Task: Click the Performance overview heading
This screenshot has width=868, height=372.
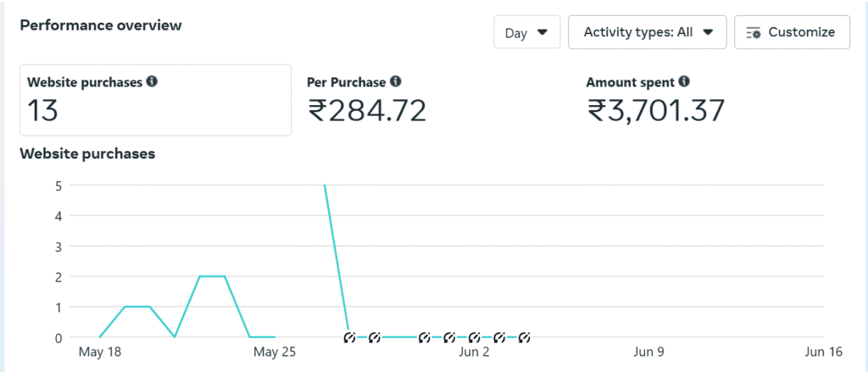Action: click(x=101, y=25)
